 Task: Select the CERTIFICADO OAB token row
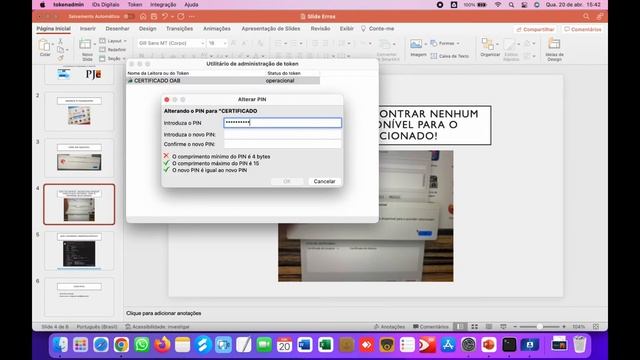[223, 81]
